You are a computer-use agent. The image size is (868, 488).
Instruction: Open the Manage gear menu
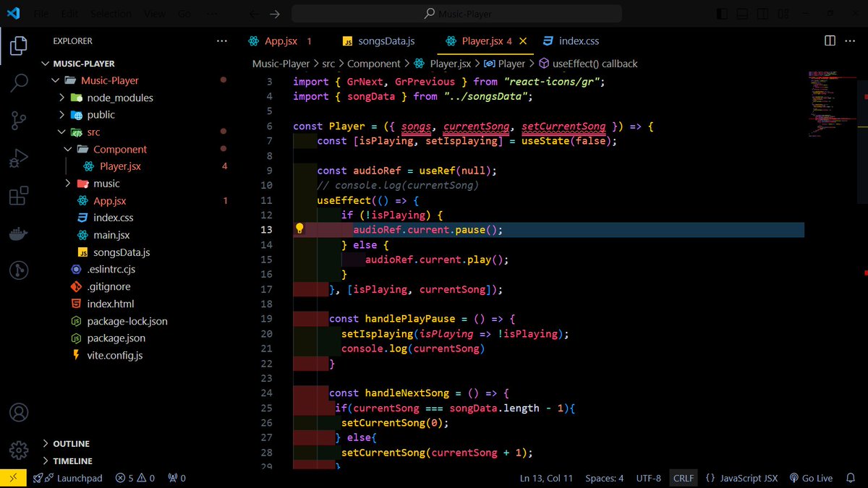[x=19, y=449]
